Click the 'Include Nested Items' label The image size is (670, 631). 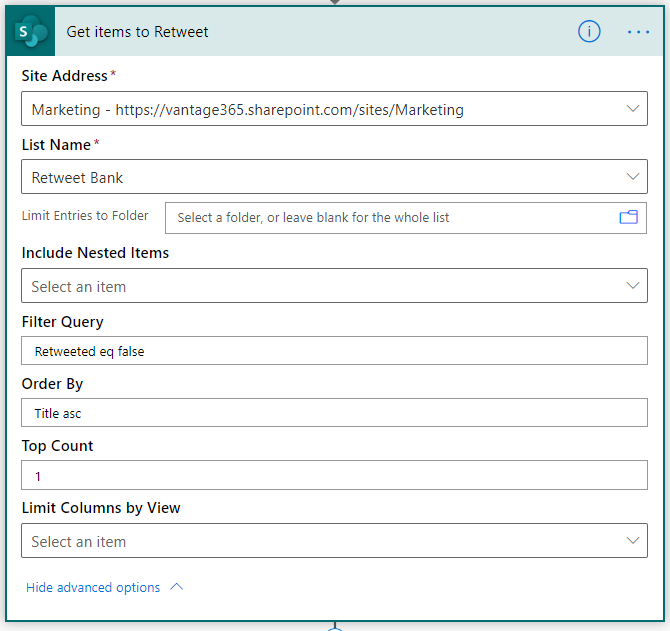tap(95, 253)
